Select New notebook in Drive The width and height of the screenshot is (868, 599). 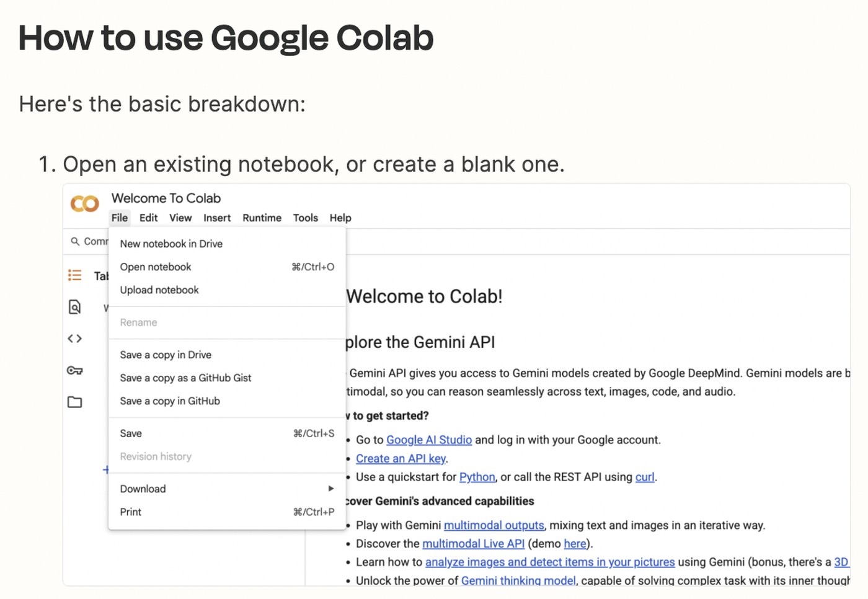coord(171,244)
